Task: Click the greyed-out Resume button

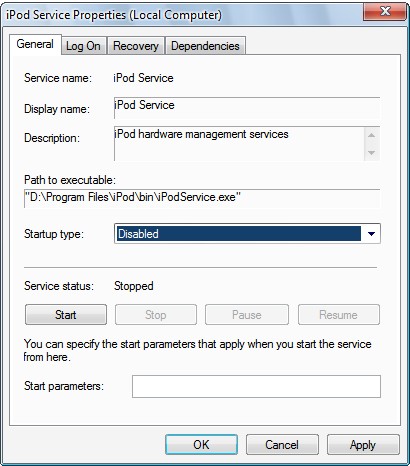Action: click(339, 315)
